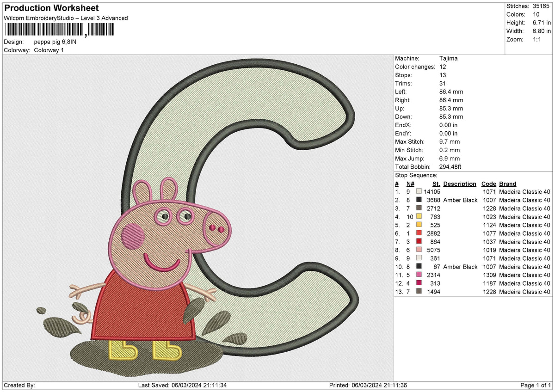Image resolution: width=555 pixels, height=392 pixels.
Task: Click 'Amber Black' description in stop 2
Action: point(460,200)
